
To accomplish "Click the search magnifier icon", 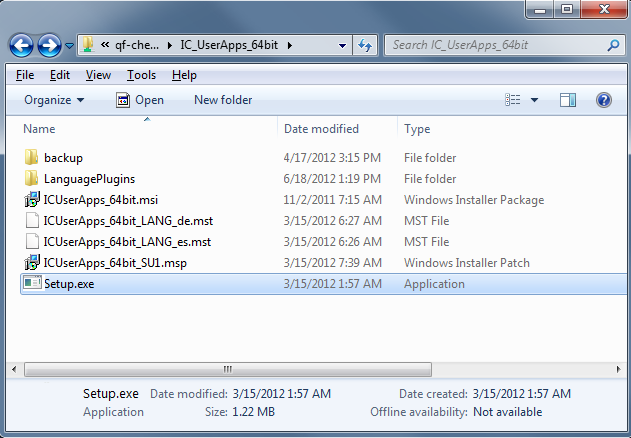I will pos(613,45).
